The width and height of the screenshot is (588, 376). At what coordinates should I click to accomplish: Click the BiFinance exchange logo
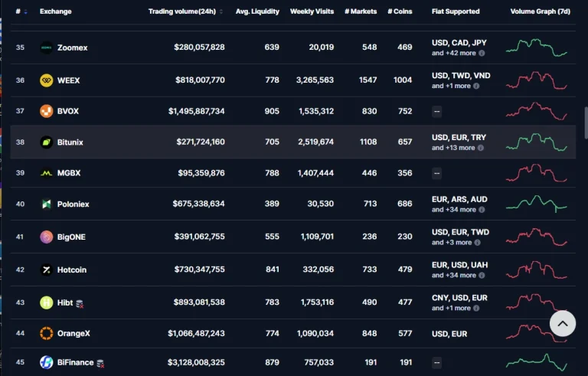point(47,362)
